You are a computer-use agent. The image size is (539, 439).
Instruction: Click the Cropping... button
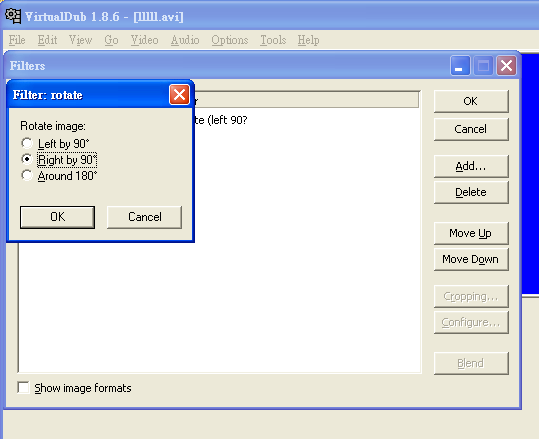pos(471,296)
